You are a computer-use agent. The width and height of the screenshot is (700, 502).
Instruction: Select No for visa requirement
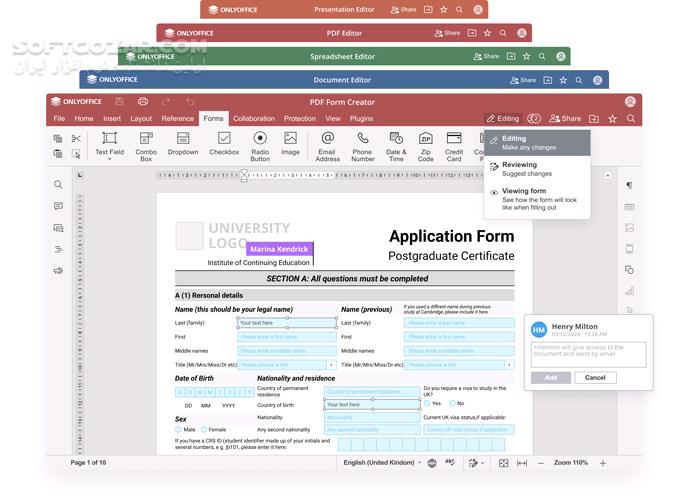pos(452,403)
